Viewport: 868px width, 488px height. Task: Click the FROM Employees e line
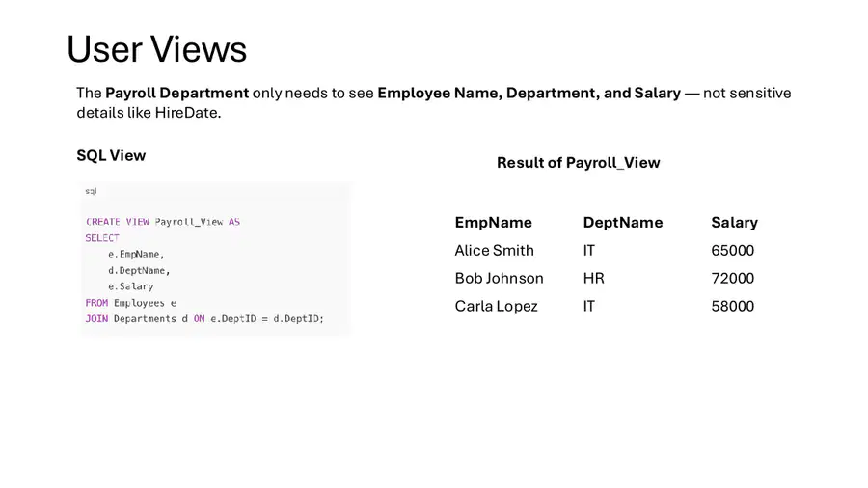[131, 303]
